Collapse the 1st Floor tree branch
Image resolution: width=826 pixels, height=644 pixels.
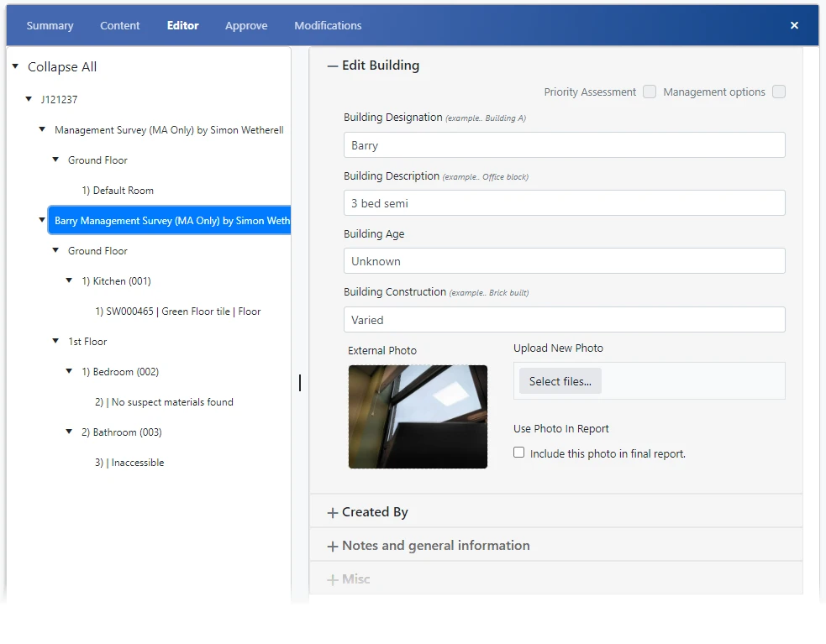pos(55,341)
